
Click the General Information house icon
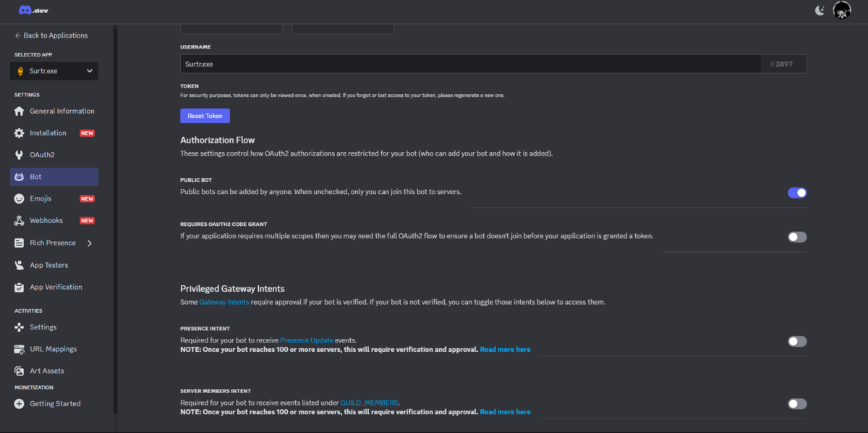(20, 111)
